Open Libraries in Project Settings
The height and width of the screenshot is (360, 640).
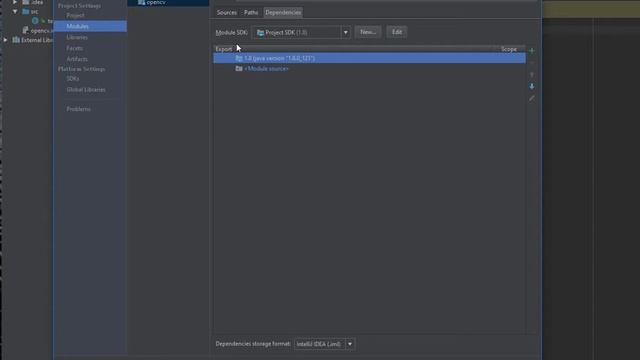pyautogui.click(x=77, y=37)
